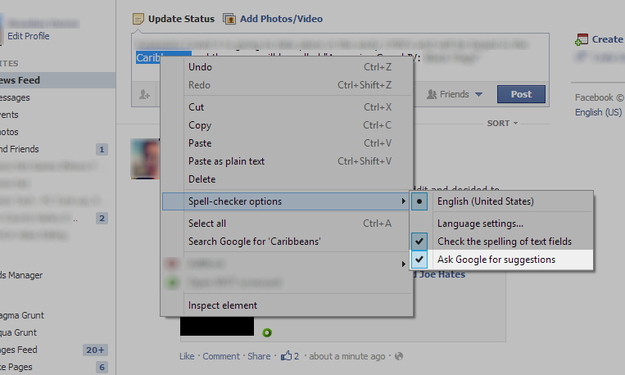The height and width of the screenshot is (375, 625).
Task: Click the Update Status note icon
Action: click(x=138, y=19)
